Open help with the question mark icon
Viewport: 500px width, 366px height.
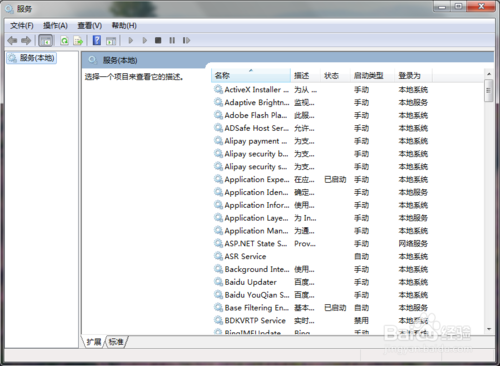pyautogui.click(x=97, y=40)
